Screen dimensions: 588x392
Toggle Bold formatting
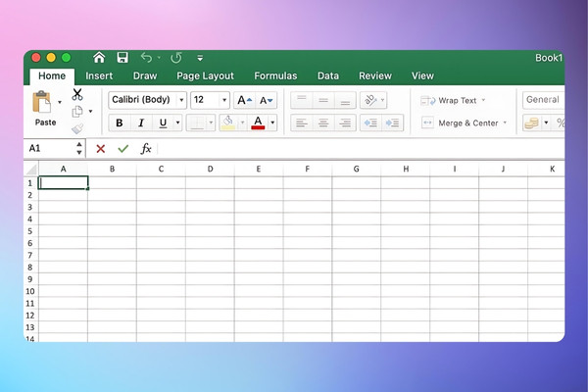[120, 122]
